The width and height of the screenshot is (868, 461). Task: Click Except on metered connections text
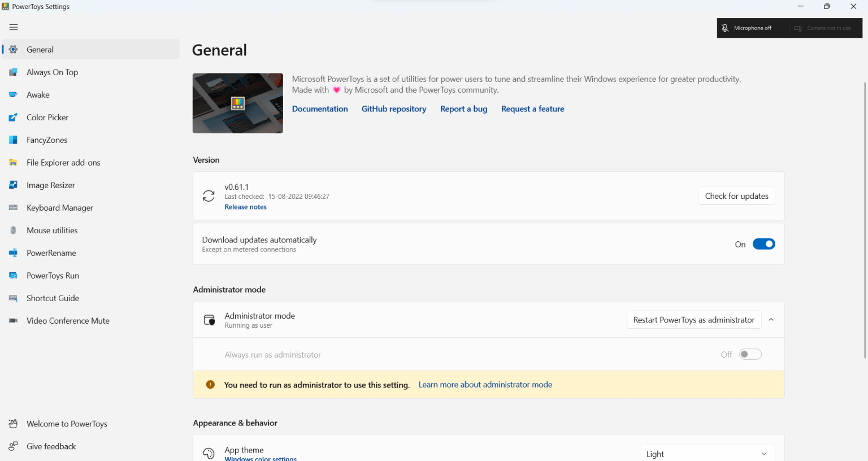[x=249, y=250]
